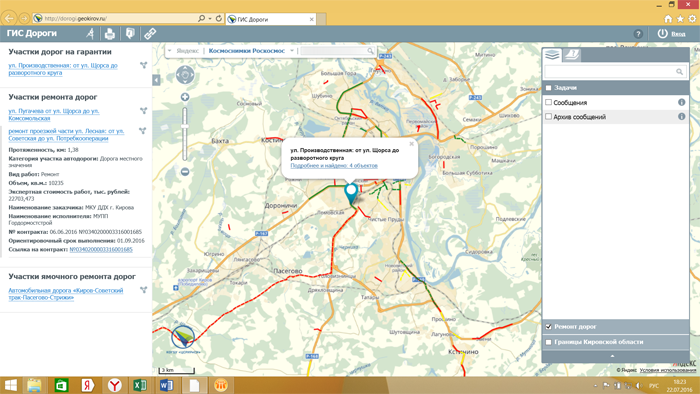Enable the Сообщения layer checkbox

(x=549, y=102)
